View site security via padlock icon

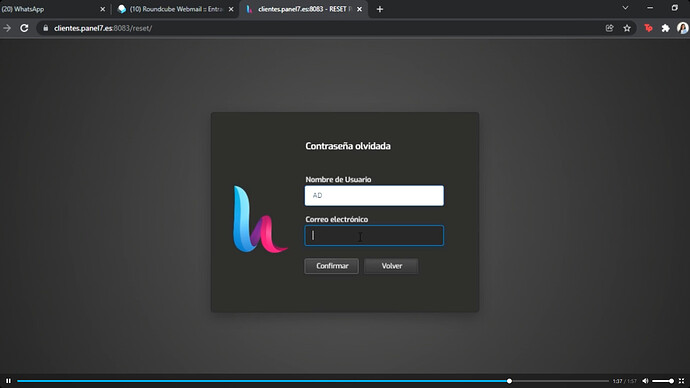[45, 28]
